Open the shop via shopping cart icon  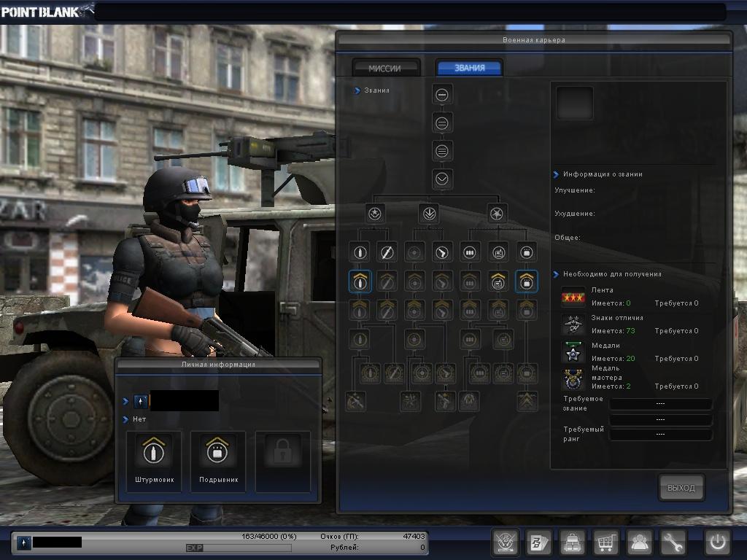(x=606, y=542)
